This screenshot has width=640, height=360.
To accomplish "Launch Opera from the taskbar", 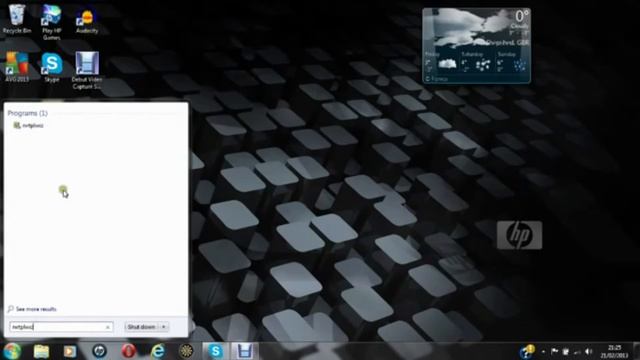I will pyautogui.click(x=128, y=351).
